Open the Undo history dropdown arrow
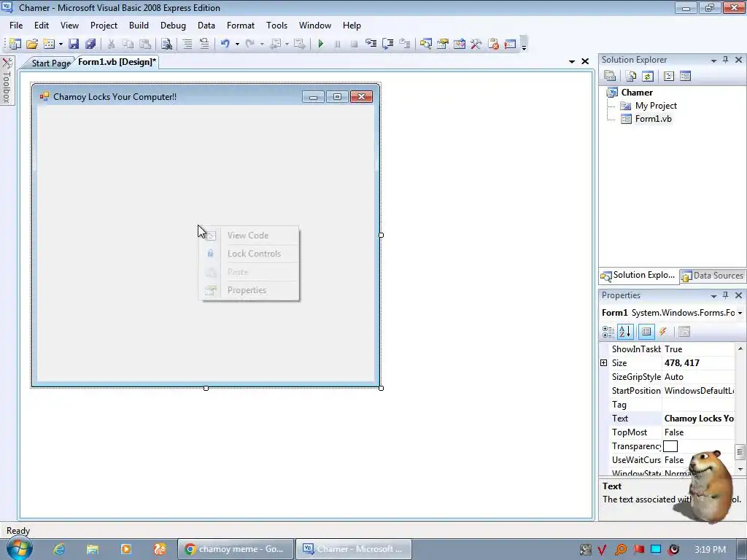 (237, 44)
